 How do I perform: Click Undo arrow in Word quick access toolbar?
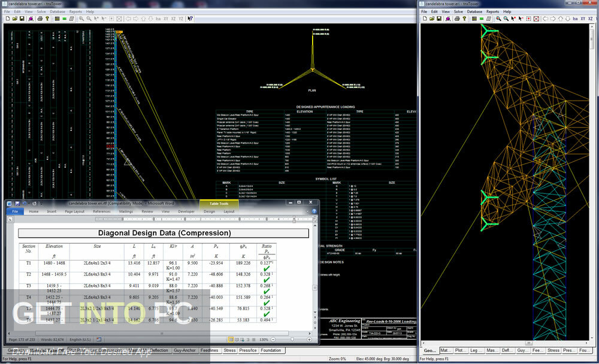pyautogui.click(x=25, y=204)
